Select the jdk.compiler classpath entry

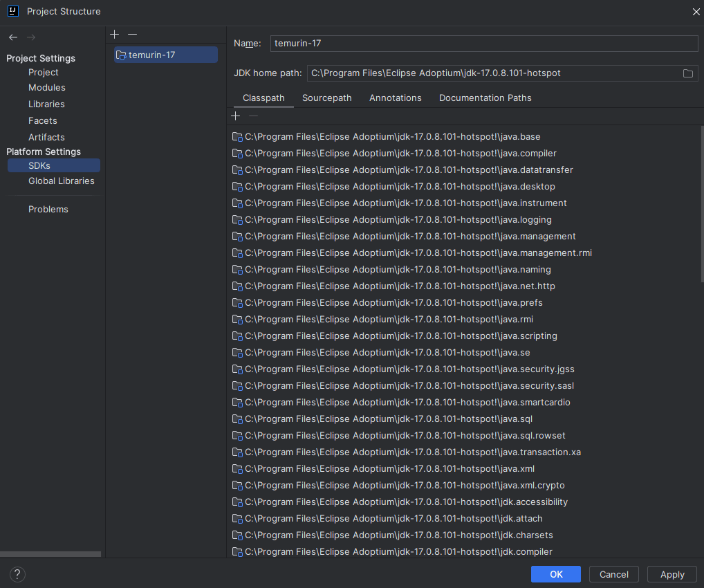[392, 551]
